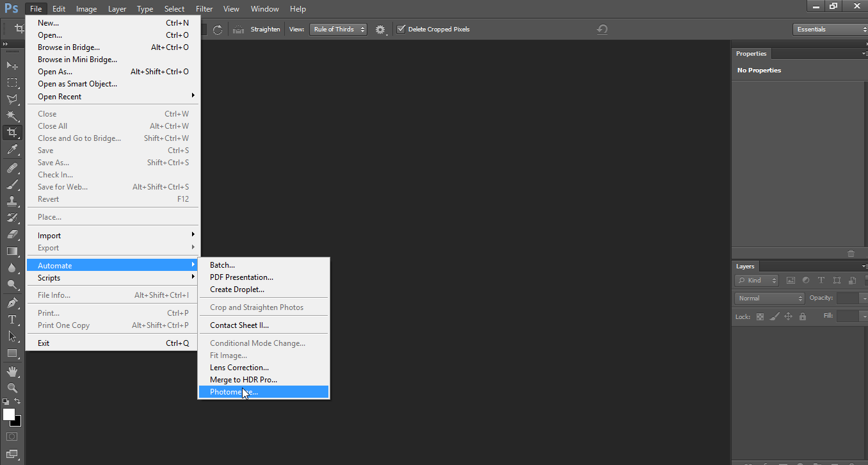The width and height of the screenshot is (868, 465).
Task: Click the Straighten button label
Action: click(265, 29)
